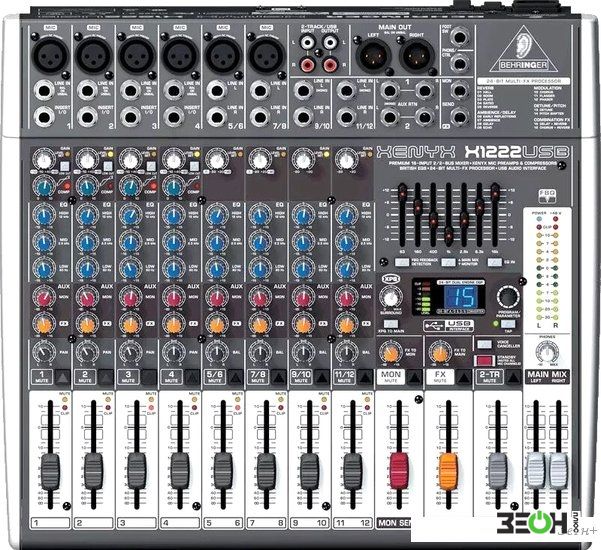Viewport: 601px width, 550px height.
Task: Click the FX TO MON knob
Action: 390,352
